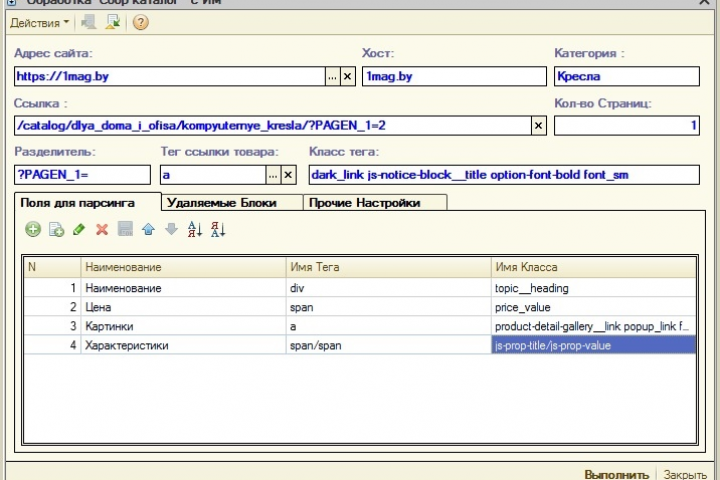Click the Выполнить button

click(617, 473)
